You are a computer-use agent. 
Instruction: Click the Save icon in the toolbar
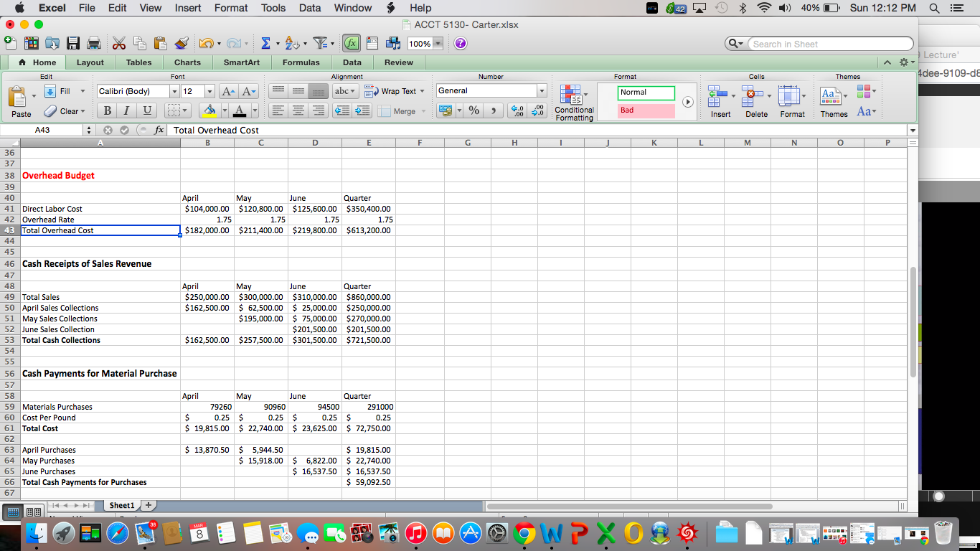pos(73,44)
